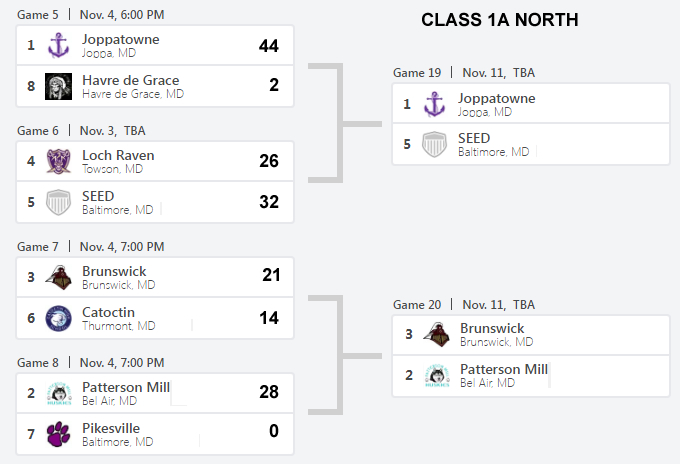Open Pikesville team name link
The height and width of the screenshot is (464, 680).
pyautogui.click(x=112, y=428)
